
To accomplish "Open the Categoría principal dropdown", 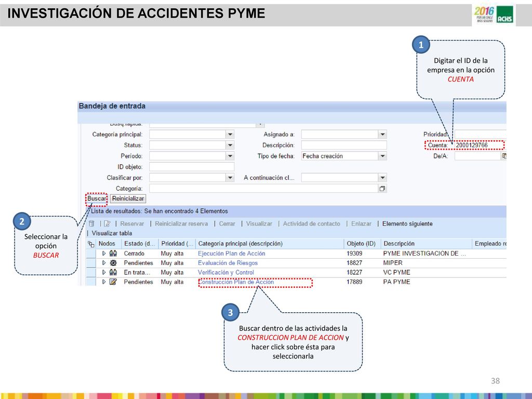I will (x=230, y=135).
